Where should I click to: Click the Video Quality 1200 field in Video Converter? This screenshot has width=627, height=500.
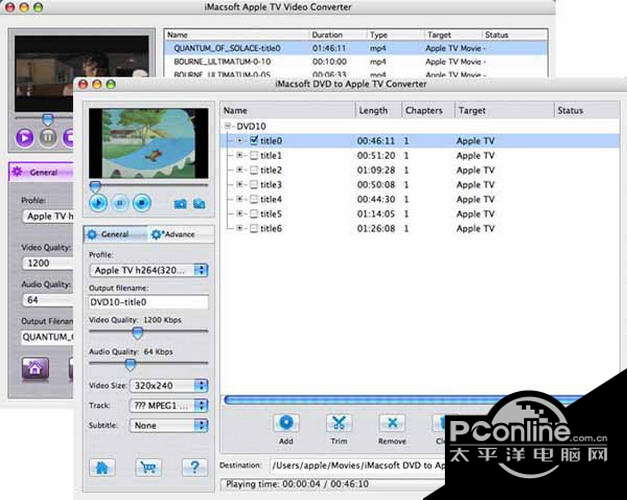pos(48,263)
